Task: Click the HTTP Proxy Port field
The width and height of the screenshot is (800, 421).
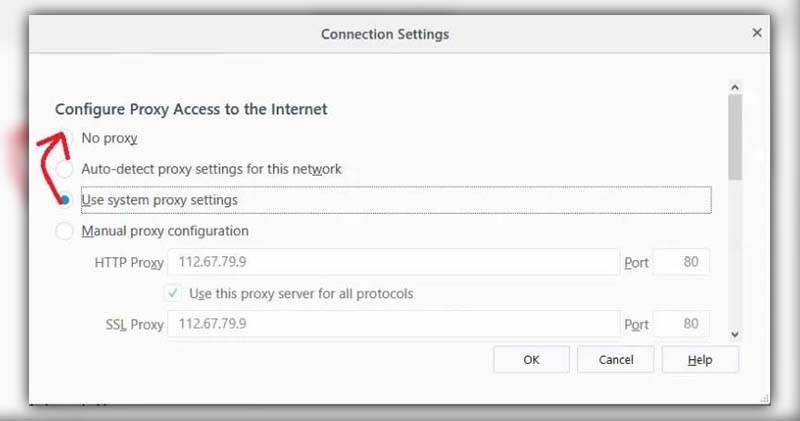Action: pos(681,262)
